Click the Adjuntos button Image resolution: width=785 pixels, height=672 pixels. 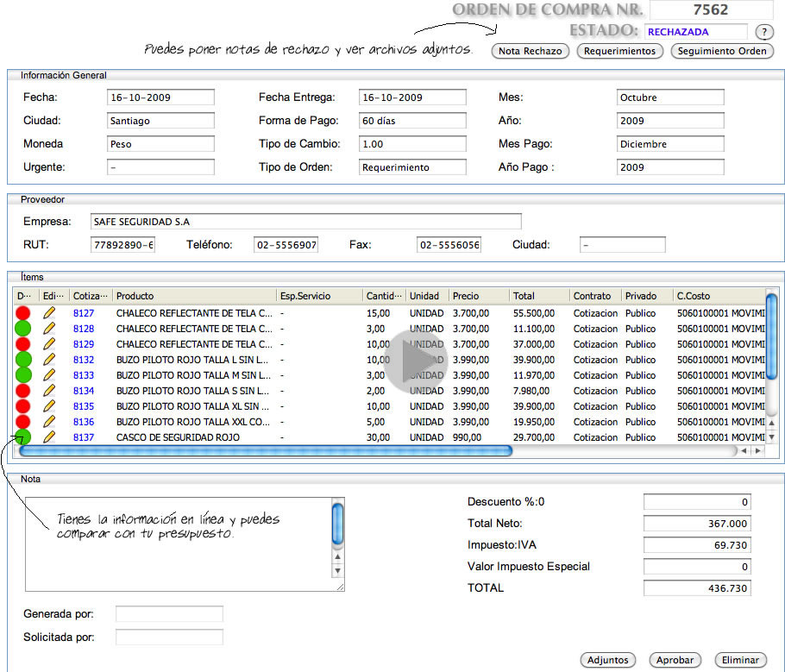pyautogui.click(x=608, y=660)
